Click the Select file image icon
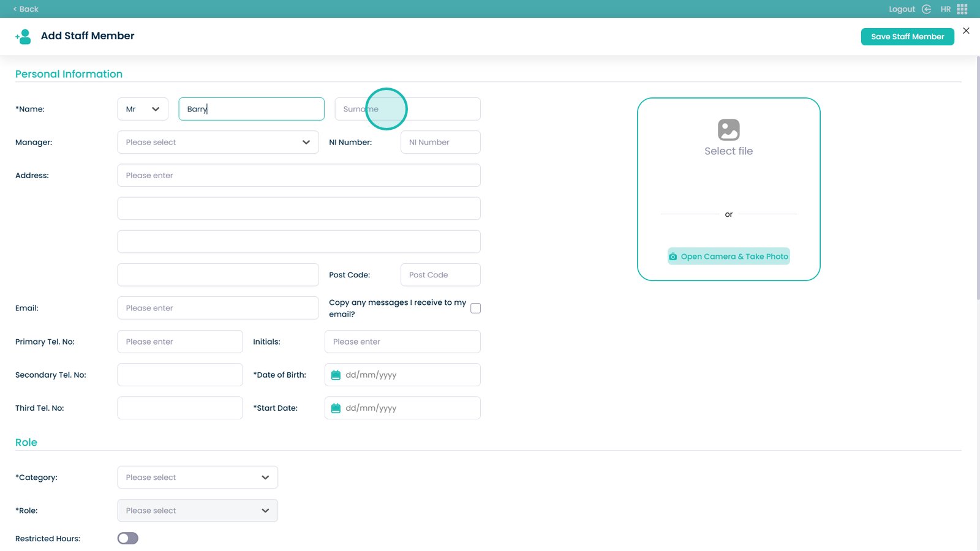 click(x=728, y=130)
